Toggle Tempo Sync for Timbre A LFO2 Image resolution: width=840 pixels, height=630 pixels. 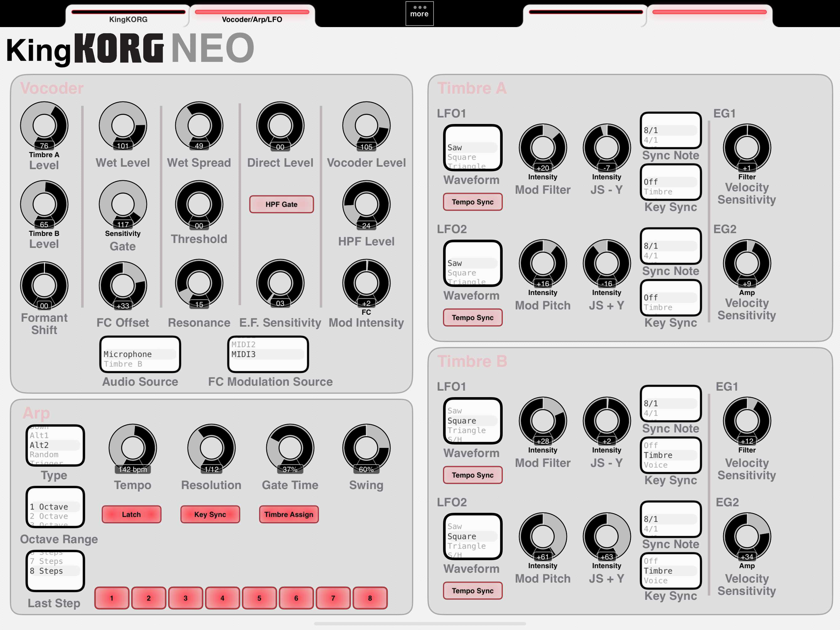(x=472, y=318)
